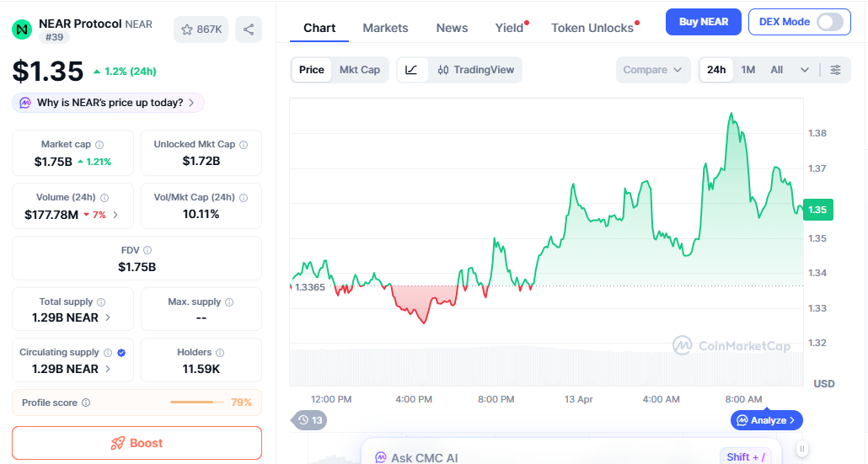Open Volume (24h) info icon

104,197
